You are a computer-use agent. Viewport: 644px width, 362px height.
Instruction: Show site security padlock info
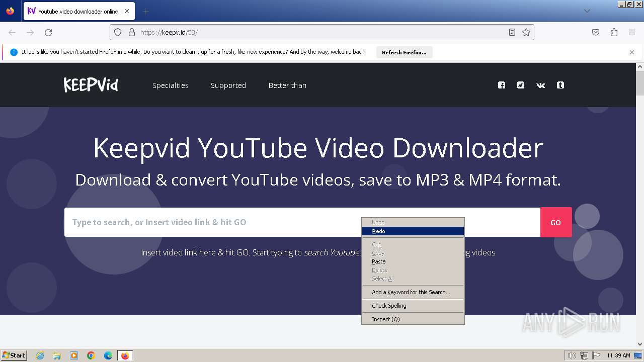132,32
